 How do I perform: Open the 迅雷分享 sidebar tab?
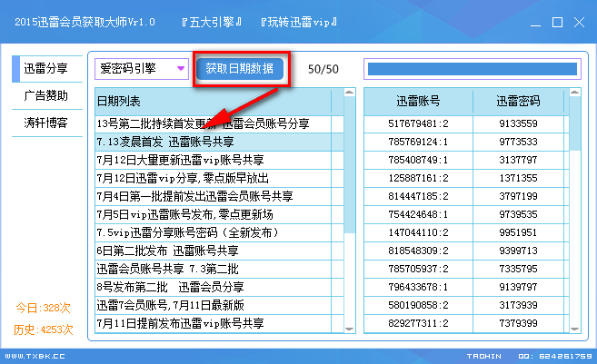click(47, 69)
